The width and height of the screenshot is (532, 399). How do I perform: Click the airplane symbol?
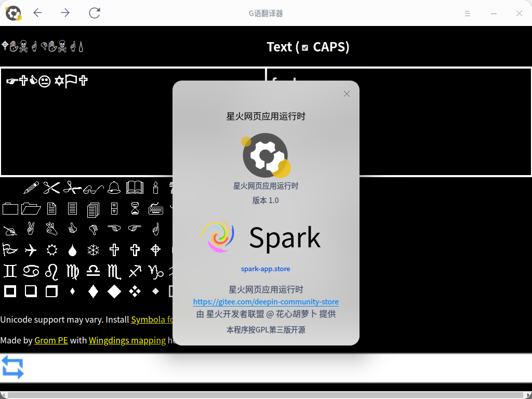tap(31, 250)
